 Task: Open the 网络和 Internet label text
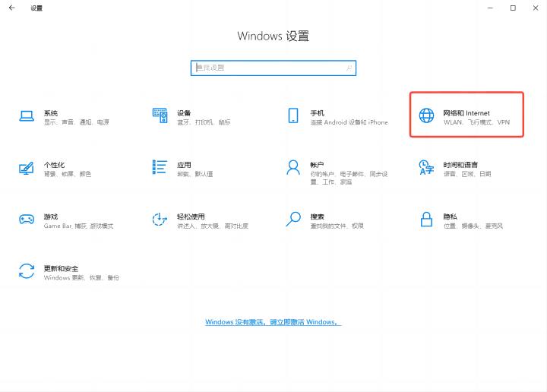(466, 112)
